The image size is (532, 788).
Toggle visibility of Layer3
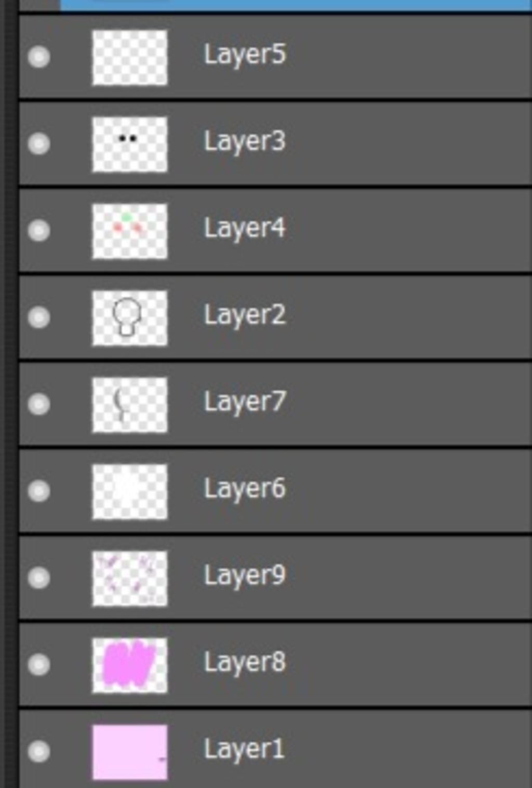pos(39,143)
